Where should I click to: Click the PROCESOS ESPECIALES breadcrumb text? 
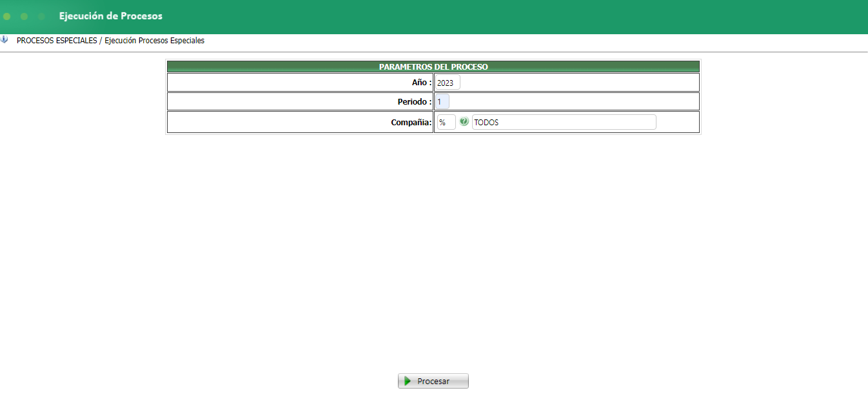pyautogui.click(x=57, y=41)
